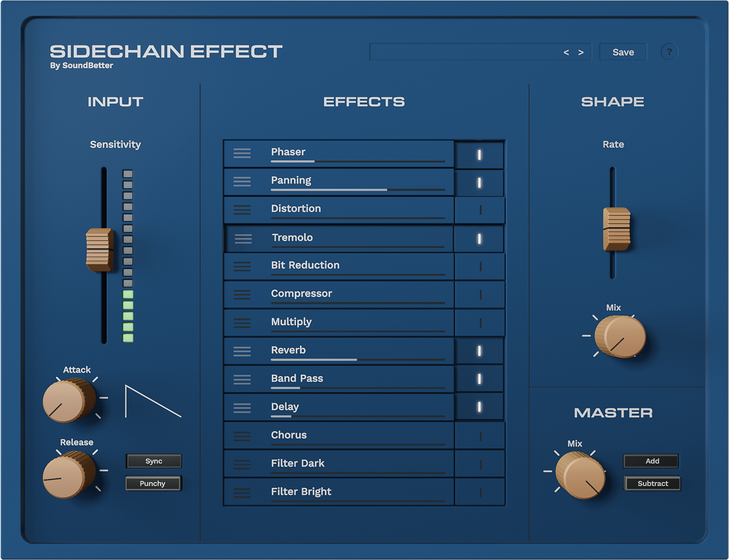This screenshot has width=729, height=560.
Task: Click the drag handle of the Compressor row
Action: [242, 295]
